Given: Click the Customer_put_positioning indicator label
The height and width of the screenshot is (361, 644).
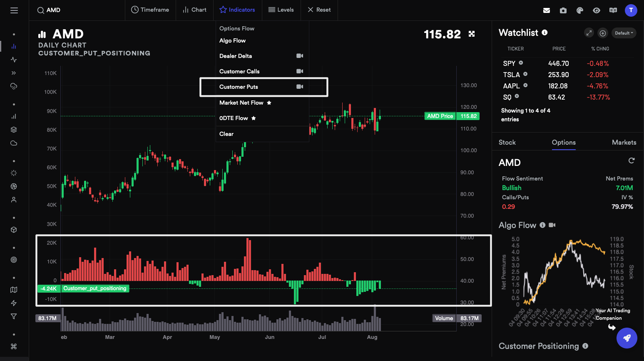Looking at the screenshot, I should point(95,288).
